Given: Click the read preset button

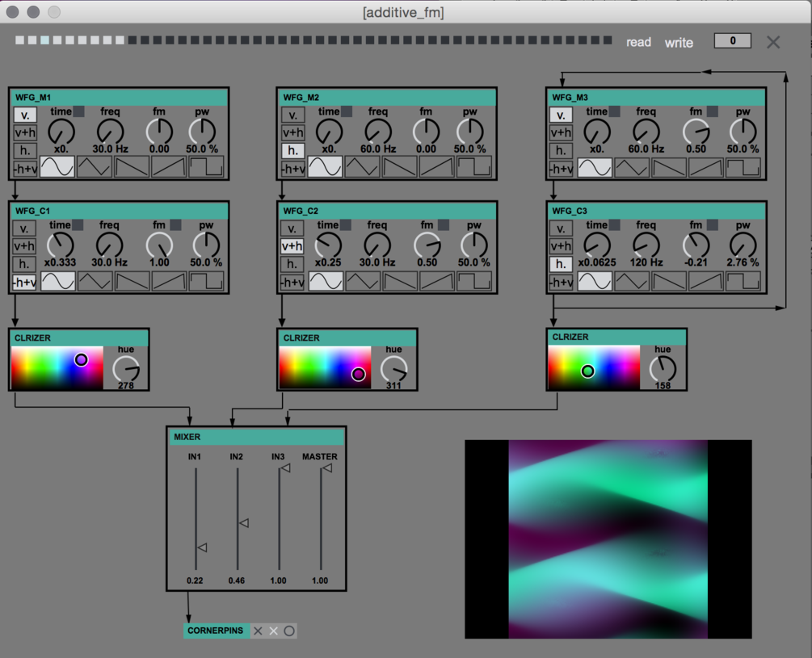Looking at the screenshot, I should (638, 42).
